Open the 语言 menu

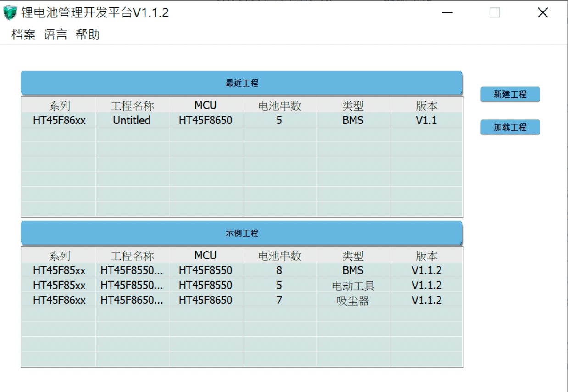[56, 34]
